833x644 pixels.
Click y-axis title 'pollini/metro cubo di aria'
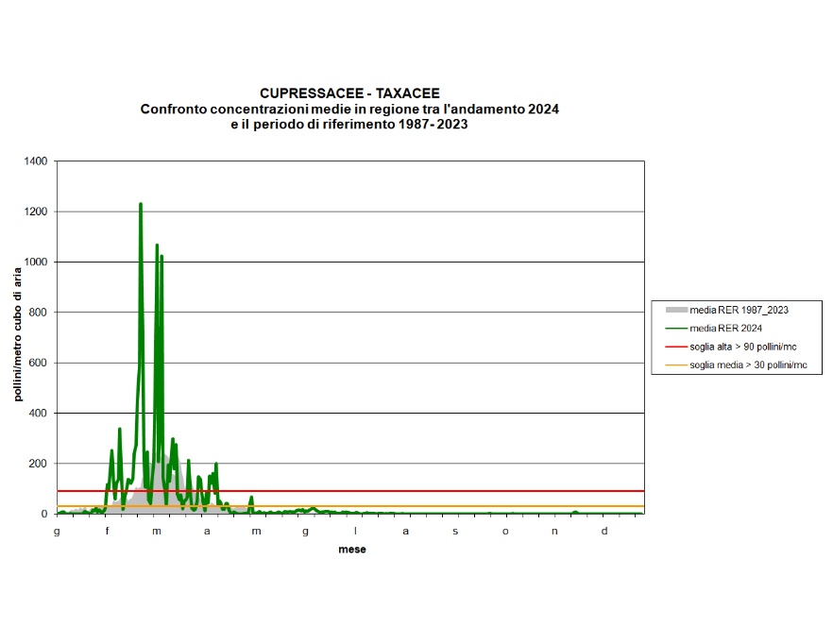[18, 334]
